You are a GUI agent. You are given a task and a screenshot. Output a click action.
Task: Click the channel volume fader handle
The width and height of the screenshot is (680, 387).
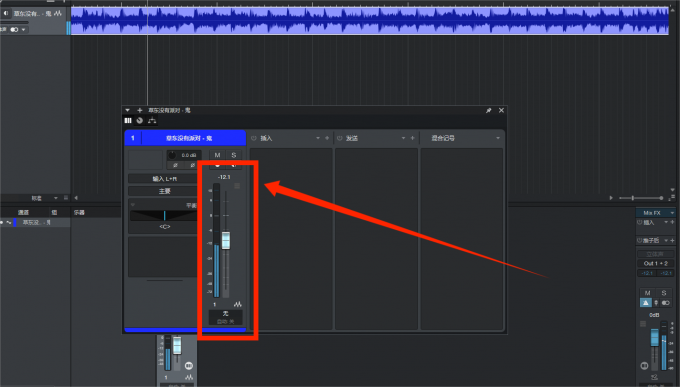(x=226, y=240)
